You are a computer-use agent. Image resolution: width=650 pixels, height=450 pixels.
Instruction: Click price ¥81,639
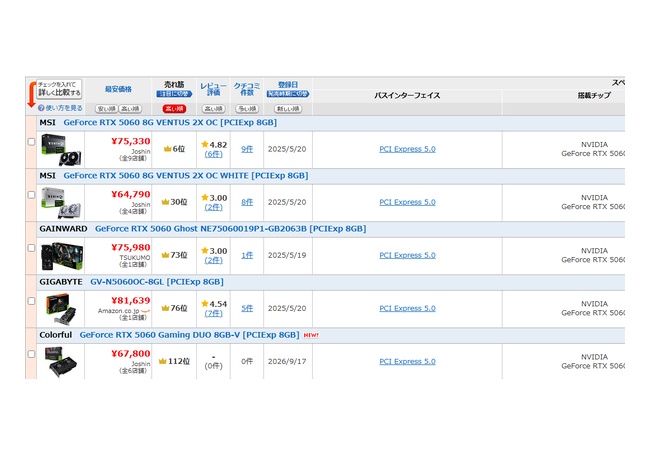pos(131,300)
